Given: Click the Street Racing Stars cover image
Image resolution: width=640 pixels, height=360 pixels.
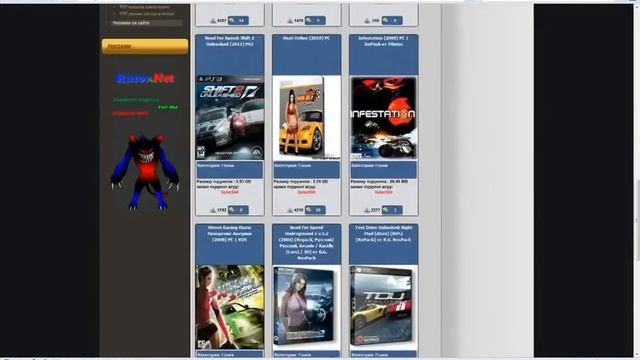Looking at the screenshot, I should (x=230, y=307).
